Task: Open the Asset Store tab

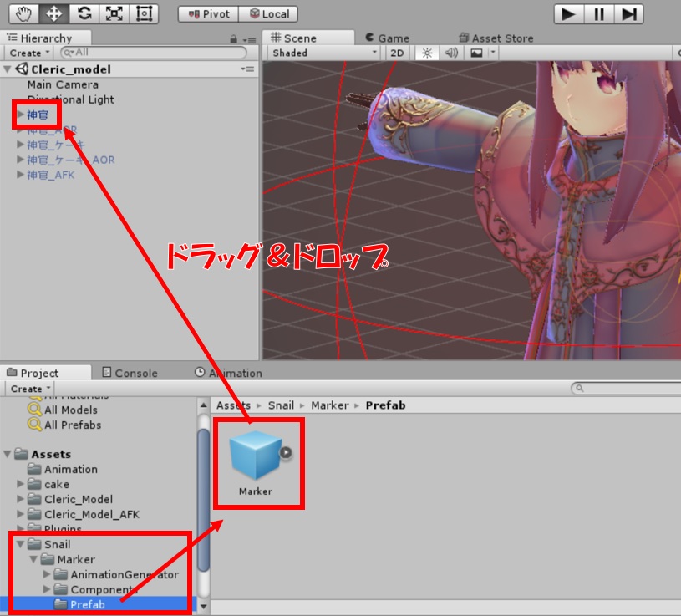Action: coord(496,38)
